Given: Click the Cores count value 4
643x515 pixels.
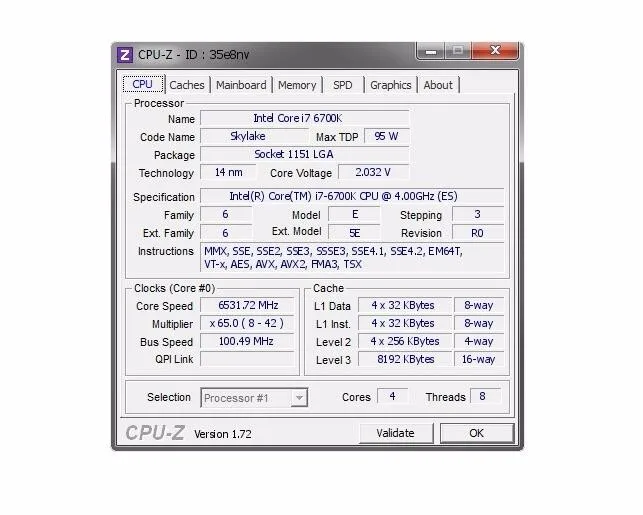Looking at the screenshot, I should (392, 396).
